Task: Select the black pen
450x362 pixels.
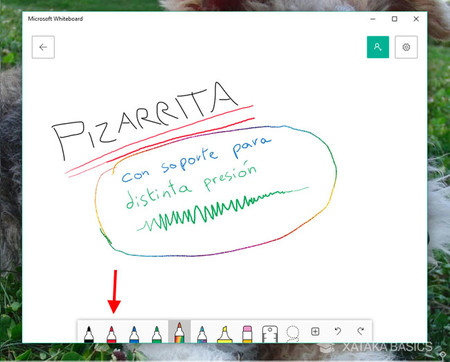Action: pyautogui.click(x=89, y=334)
